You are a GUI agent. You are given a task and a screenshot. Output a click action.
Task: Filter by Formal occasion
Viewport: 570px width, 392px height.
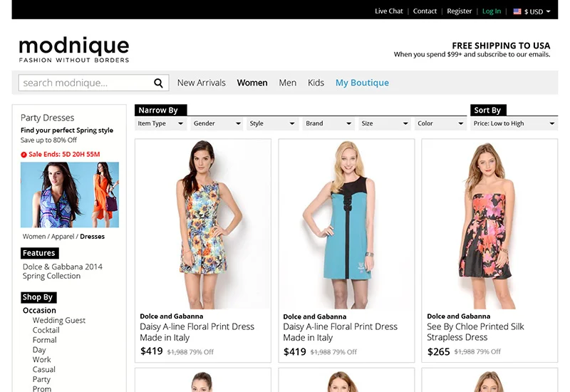click(x=44, y=340)
